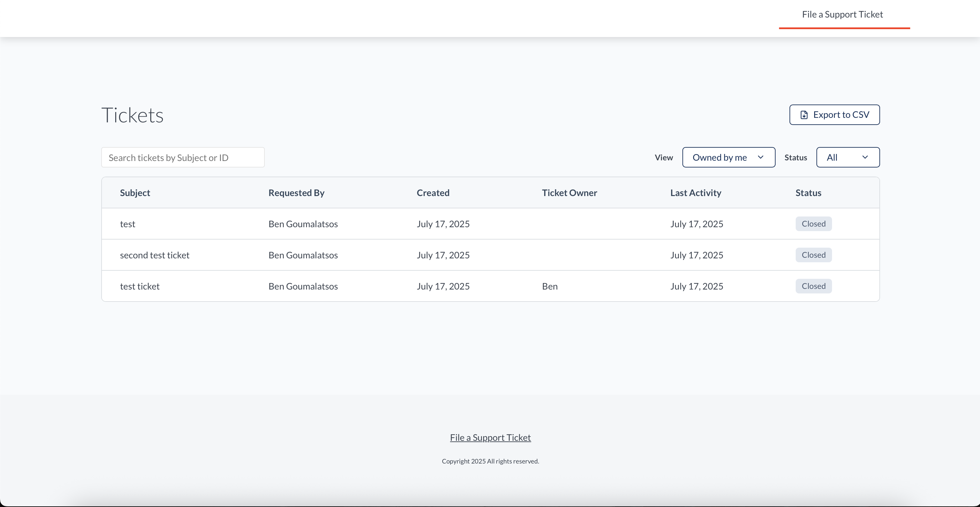Screen dimensions: 980x507
Task: Click Ben Goumalatsos in the 'test' row
Action: (x=303, y=224)
